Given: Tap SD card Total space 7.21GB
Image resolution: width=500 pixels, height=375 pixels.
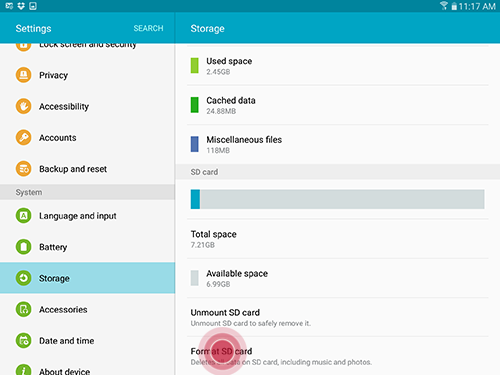Looking at the screenshot, I should 338,239.
